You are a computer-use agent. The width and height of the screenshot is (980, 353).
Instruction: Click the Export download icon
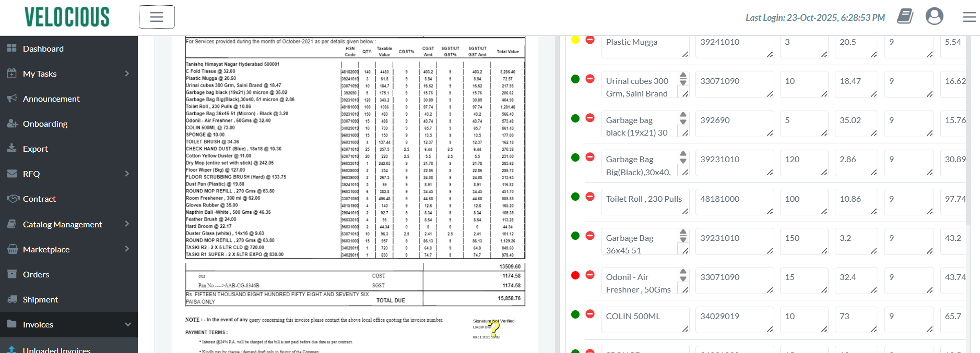point(12,148)
